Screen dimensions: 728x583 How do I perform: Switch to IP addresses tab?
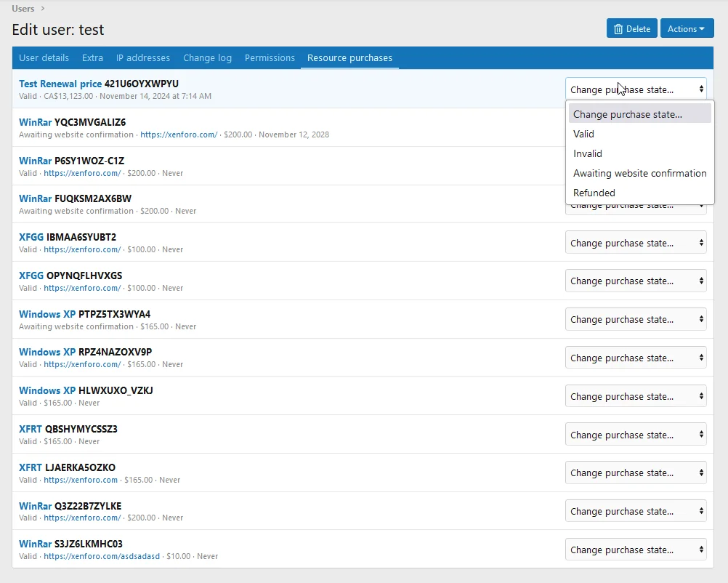[143, 58]
